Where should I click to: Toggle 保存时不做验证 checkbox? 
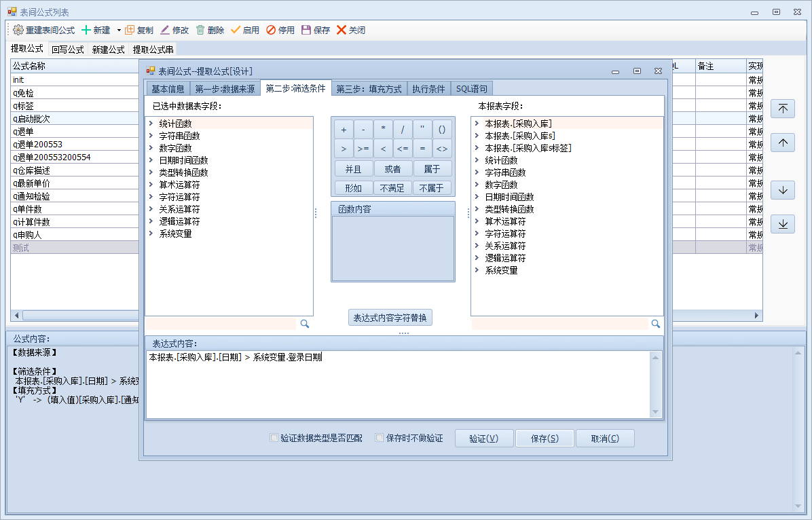click(380, 438)
